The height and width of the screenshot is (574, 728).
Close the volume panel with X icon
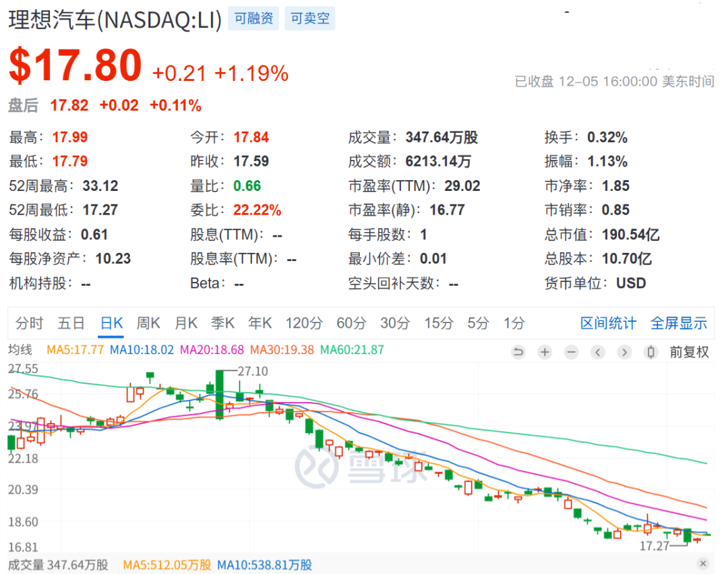coord(703,563)
